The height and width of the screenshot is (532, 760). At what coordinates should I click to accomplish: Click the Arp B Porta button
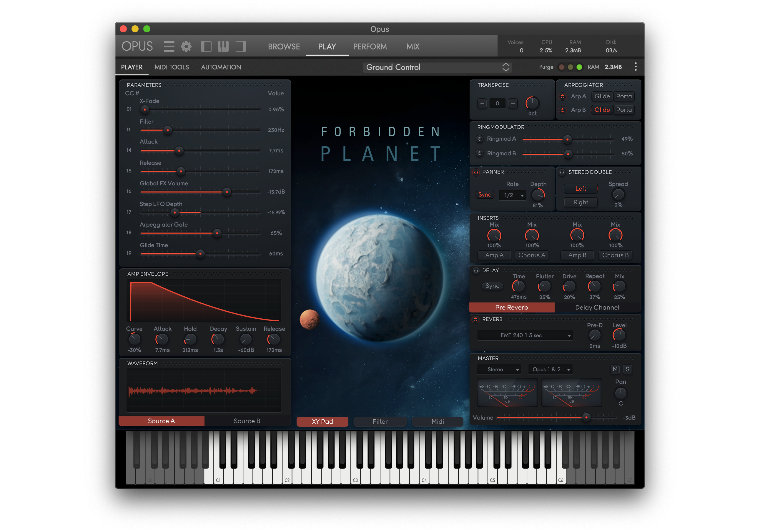click(624, 109)
